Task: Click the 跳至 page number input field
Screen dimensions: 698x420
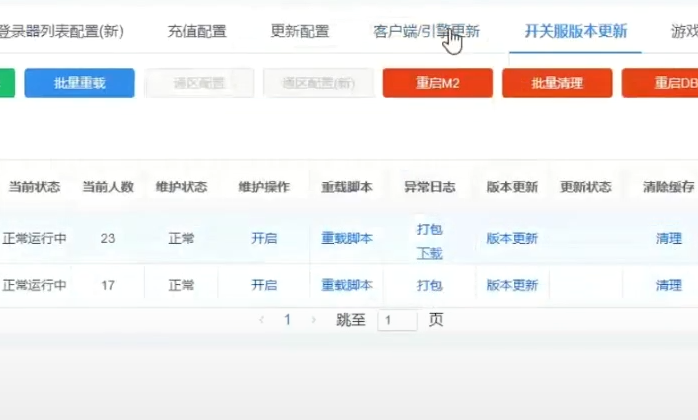Action: (397, 321)
